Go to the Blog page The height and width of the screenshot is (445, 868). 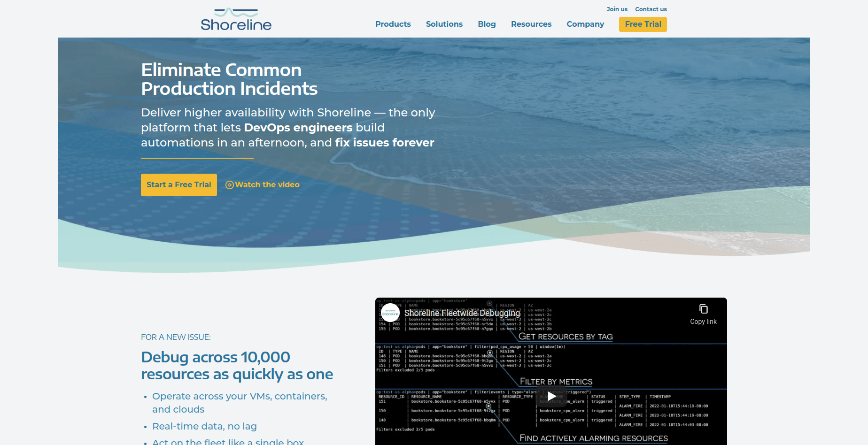pyautogui.click(x=487, y=24)
